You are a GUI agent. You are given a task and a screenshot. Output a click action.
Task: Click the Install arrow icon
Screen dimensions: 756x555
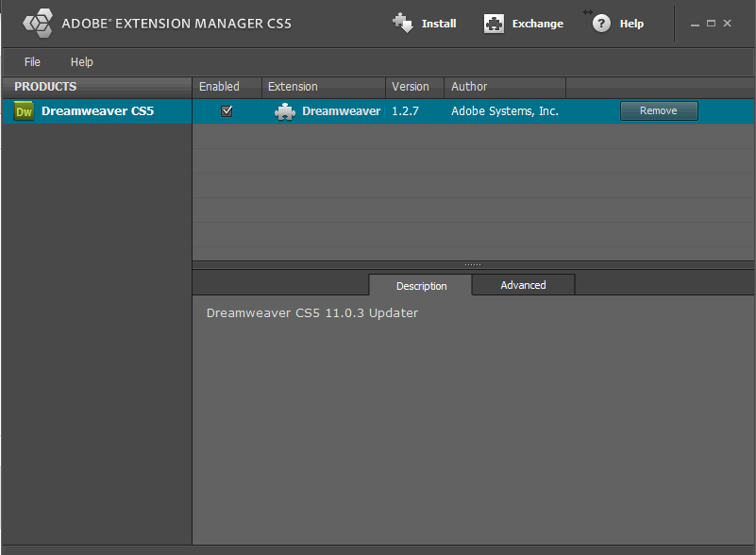pyautogui.click(x=403, y=24)
